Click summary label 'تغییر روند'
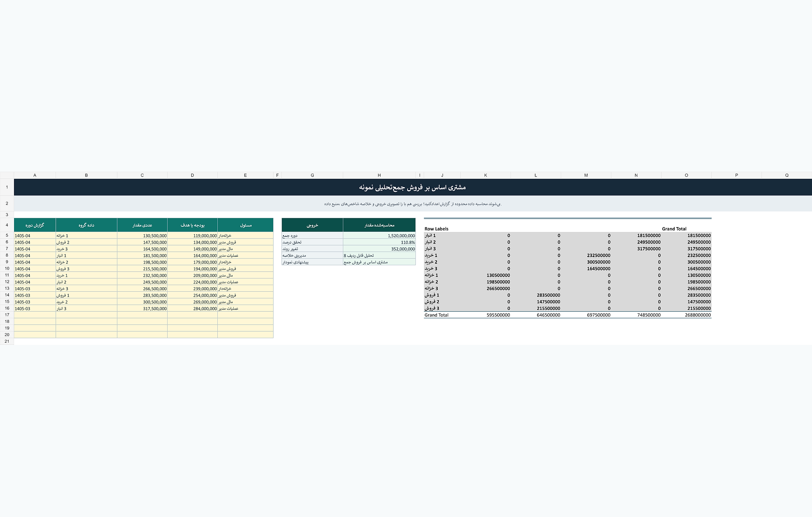This screenshot has height=517, width=812. [312, 249]
